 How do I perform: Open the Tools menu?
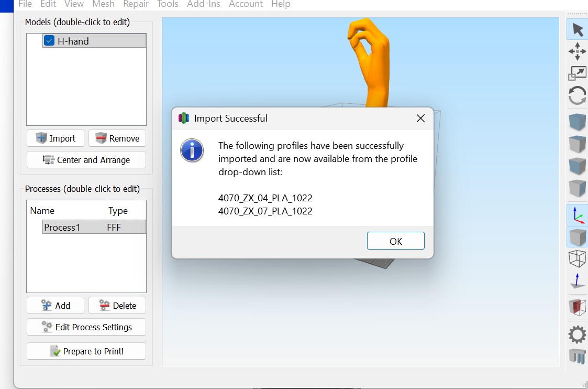(x=168, y=4)
